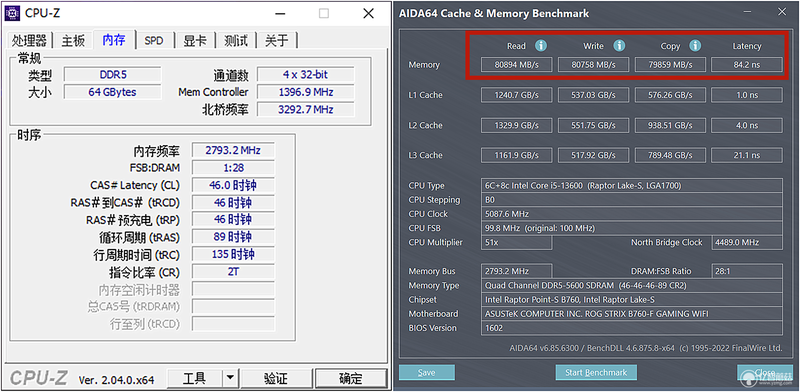Click the Read info icon
The width and height of the screenshot is (800, 392).
click(x=541, y=46)
